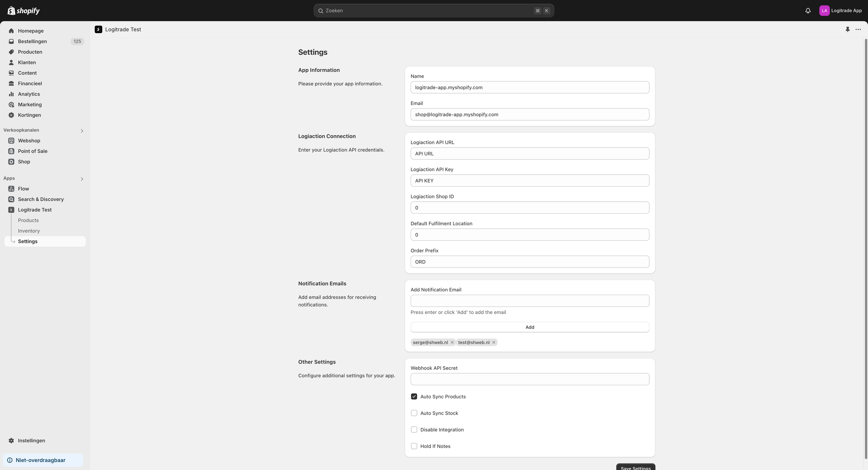The width and height of the screenshot is (868, 470).
Task: Expand the Apps section chevron
Action: coord(81,179)
